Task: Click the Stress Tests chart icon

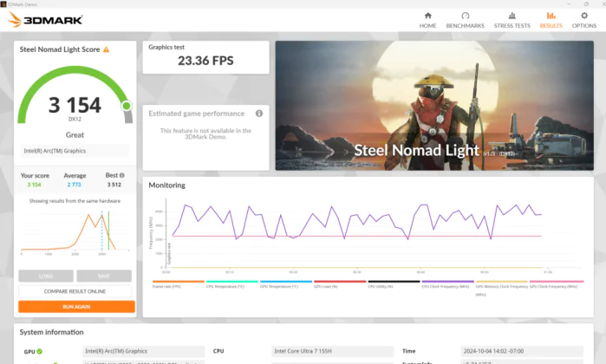Action: coord(512,16)
